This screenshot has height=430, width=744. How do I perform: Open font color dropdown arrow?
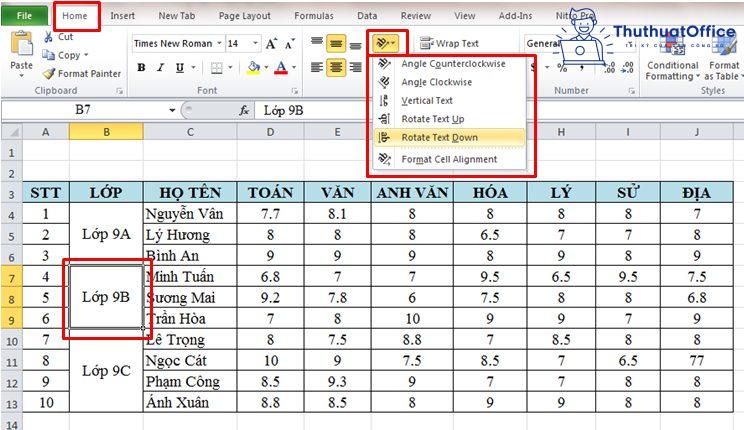tap(294, 67)
